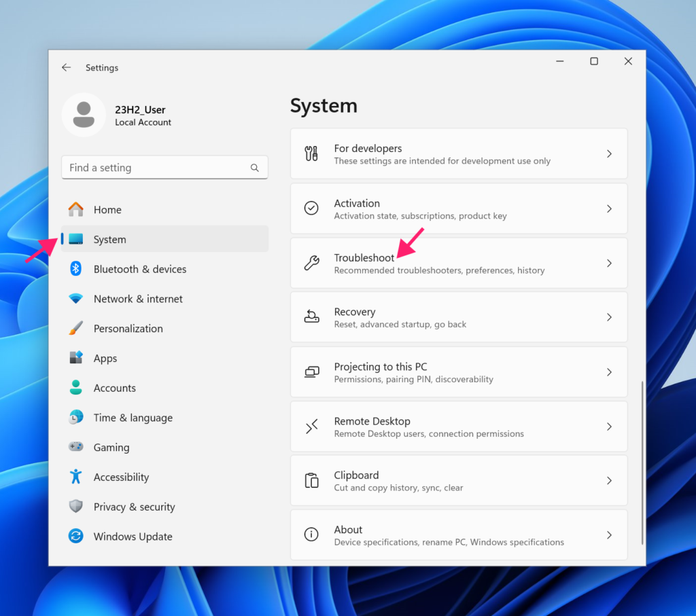Open the Remote Desktop title text
696x616 pixels.
coord(372,421)
